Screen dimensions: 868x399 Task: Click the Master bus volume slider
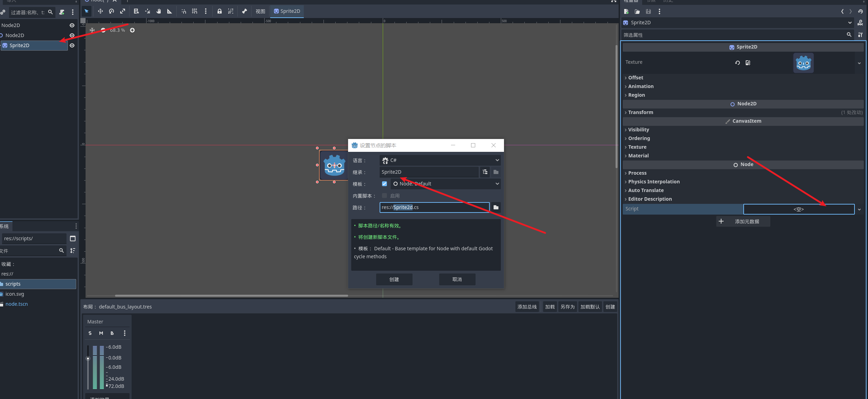(x=88, y=367)
